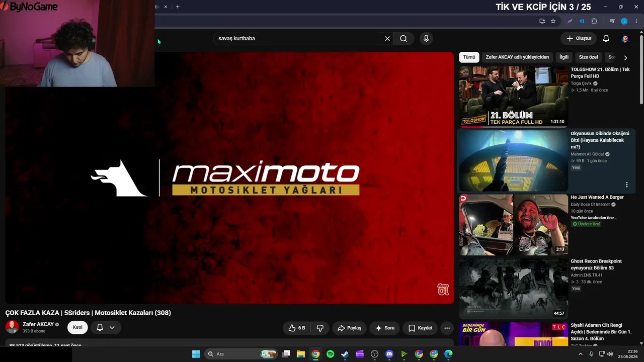This screenshot has height=362, width=644.
Task: Dislike the video with thumbs down
Action: pos(320,328)
